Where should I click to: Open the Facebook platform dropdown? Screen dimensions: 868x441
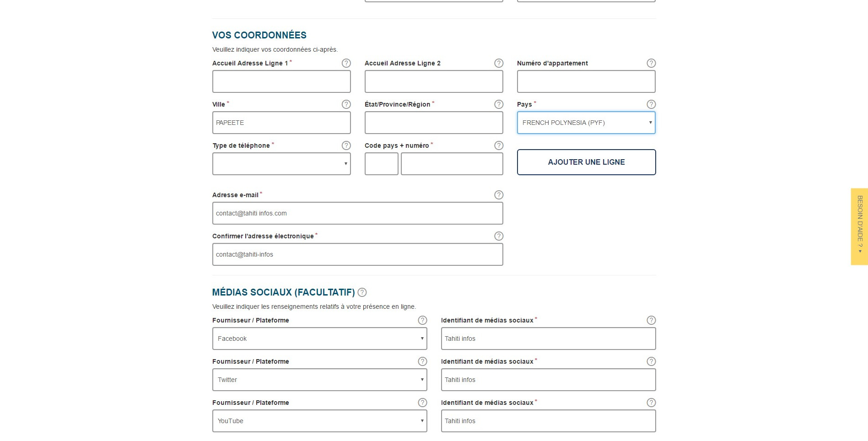319,339
